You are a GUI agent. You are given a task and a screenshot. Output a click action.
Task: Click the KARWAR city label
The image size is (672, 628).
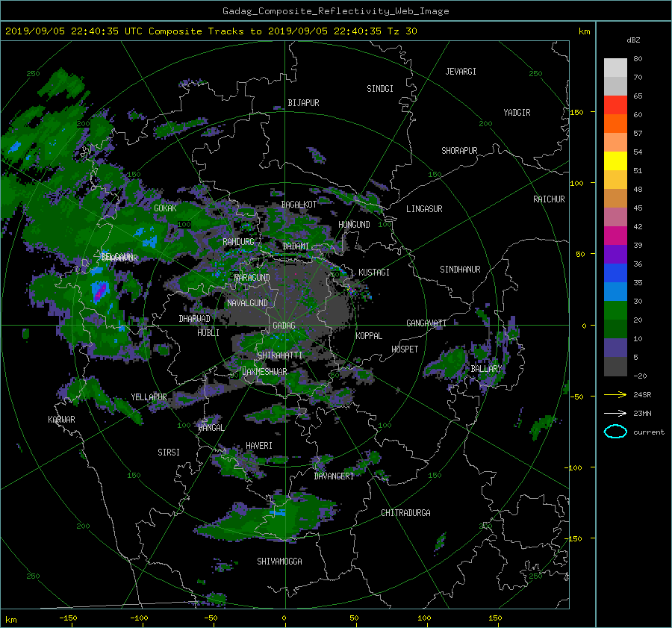(x=61, y=420)
